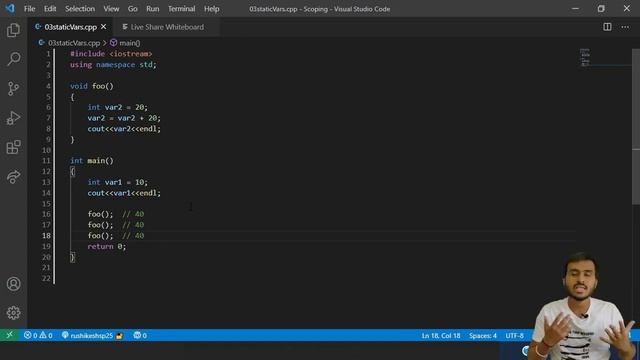Click 'cout<<var2<<endl;' line
640x360 pixels.
pyautogui.click(x=124, y=129)
